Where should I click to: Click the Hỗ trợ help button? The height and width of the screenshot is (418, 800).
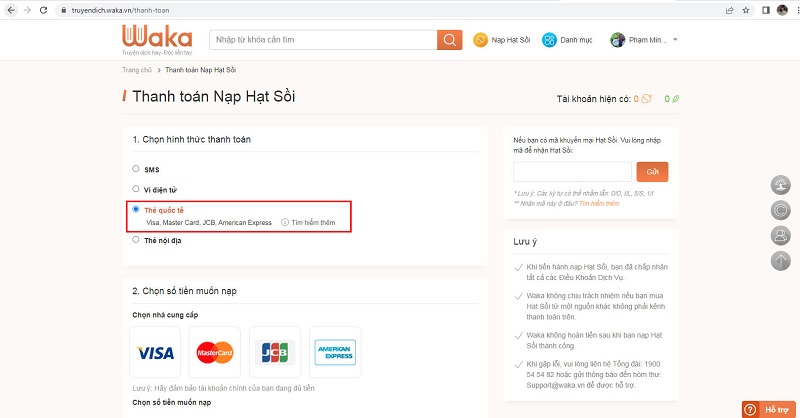770,409
